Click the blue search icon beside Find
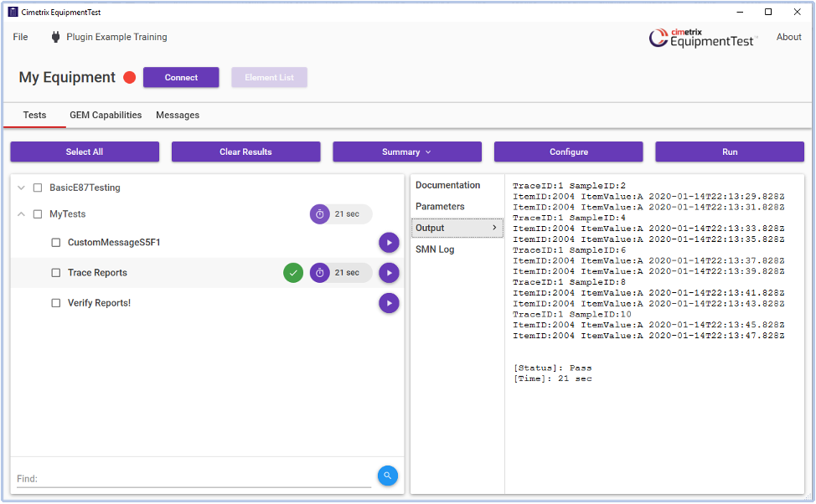Viewport: 816px width, 504px height. click(388, 476)
